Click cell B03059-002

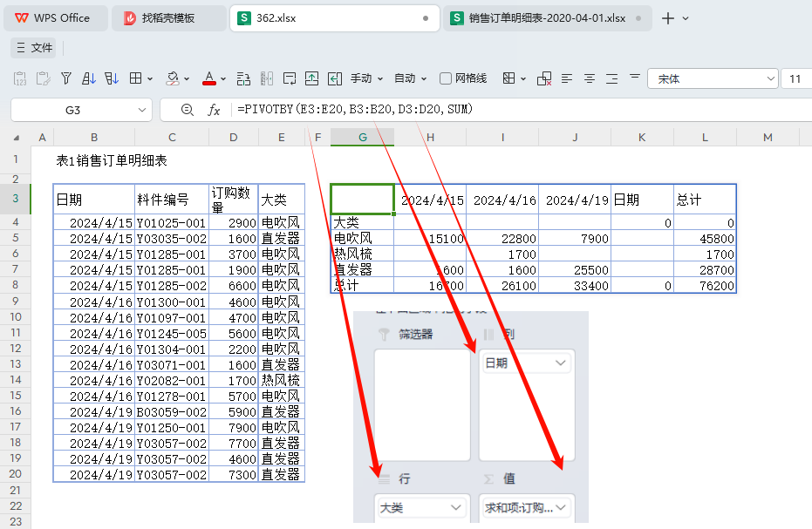pos(172,412)
